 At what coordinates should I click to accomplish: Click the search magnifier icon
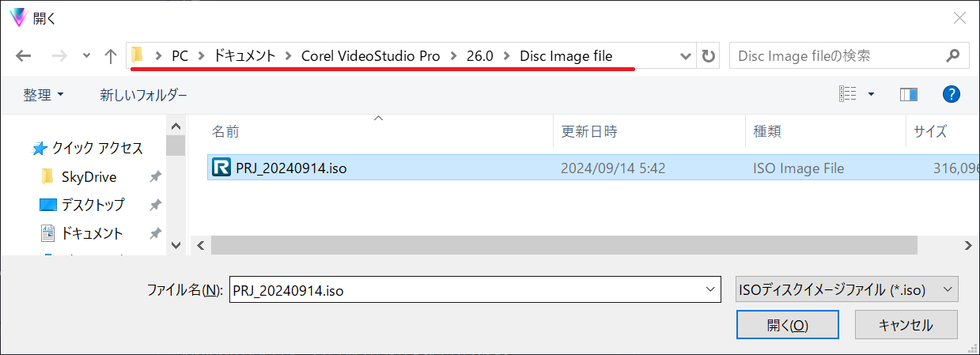click(x=952, y=56)
